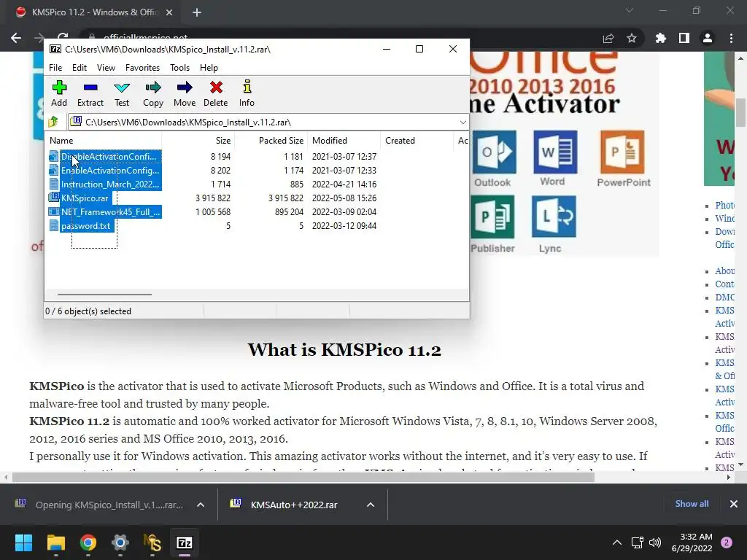Select the KMSpico.rar entry
Screen dimensions: 747x560
point(79,198)
